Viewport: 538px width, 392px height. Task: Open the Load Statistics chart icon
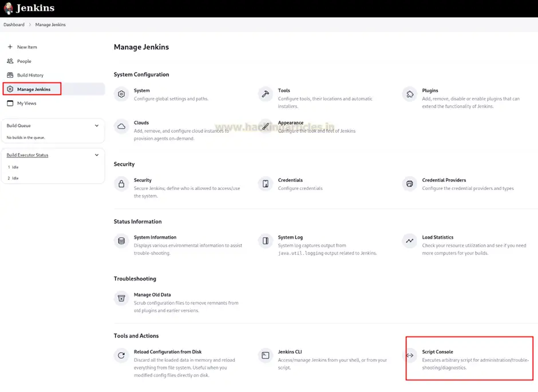click(x=410, y=241)
